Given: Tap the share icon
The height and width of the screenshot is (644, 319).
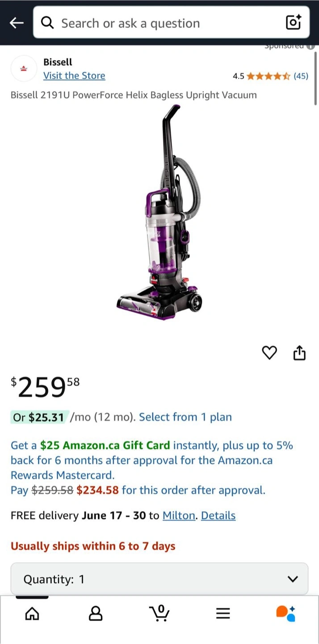Looking at the screenshot, I should (299, 353).
